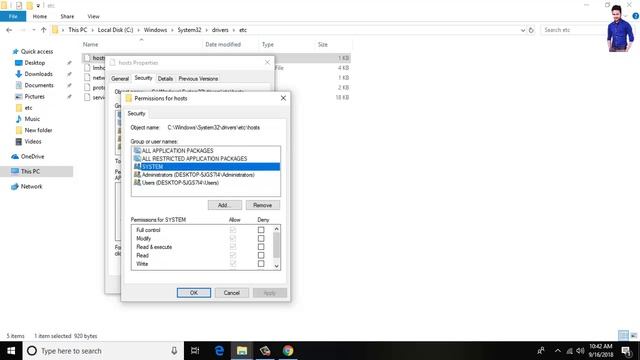
Task: Click Local Disk (C:) in address path
Action: [116, 30]
